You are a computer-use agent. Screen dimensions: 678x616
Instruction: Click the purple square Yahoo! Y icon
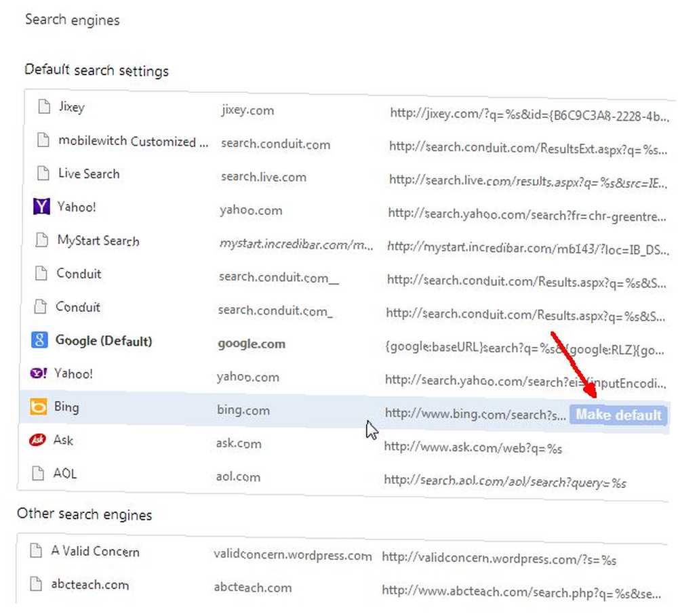click(x=41, y=206)
